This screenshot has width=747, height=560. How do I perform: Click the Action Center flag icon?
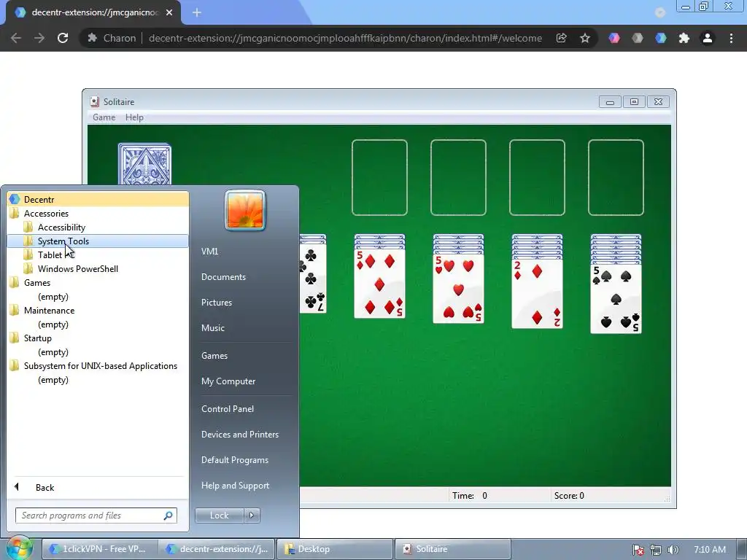[638, 550]
